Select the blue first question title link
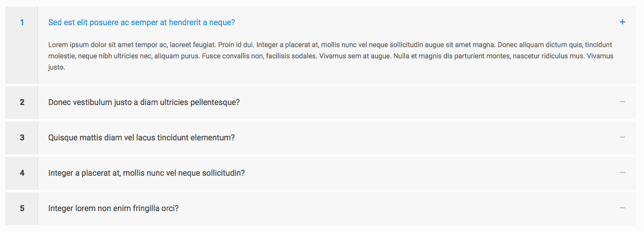This screenshot has width=644, height=232. [x=142, y=23]
